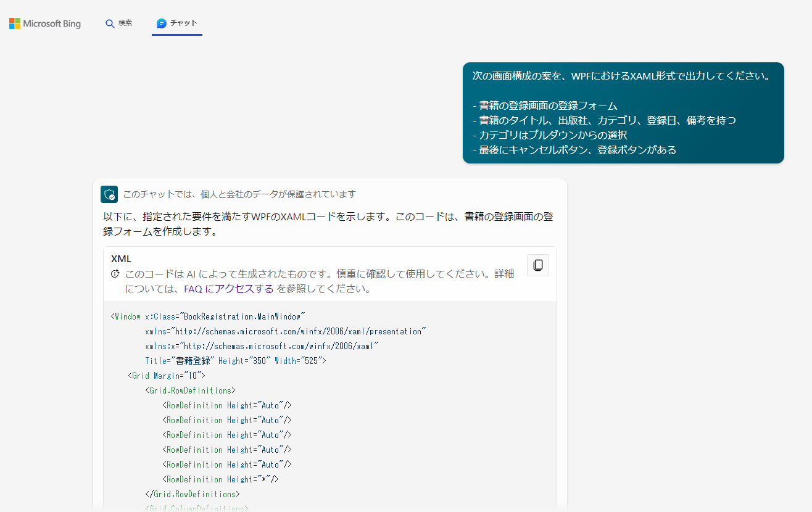Click the Microsoft Bing logo
Viewport: 812px width, 512px height.
tap(44, 23)
